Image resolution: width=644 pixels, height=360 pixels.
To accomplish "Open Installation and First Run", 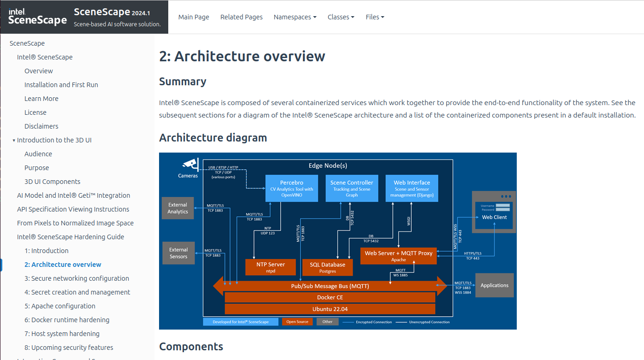I will tap(61, 84).
